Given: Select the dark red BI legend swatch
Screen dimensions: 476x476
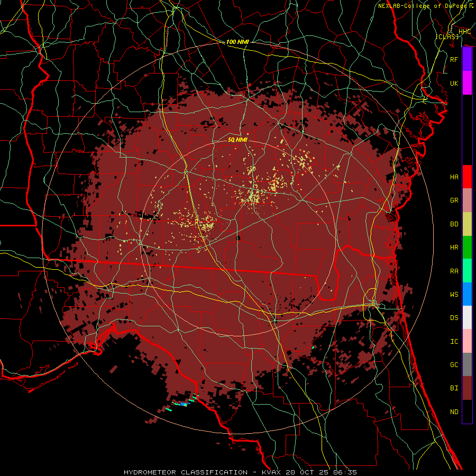Looking at the screenshot, I should click(x=467, y=388).
